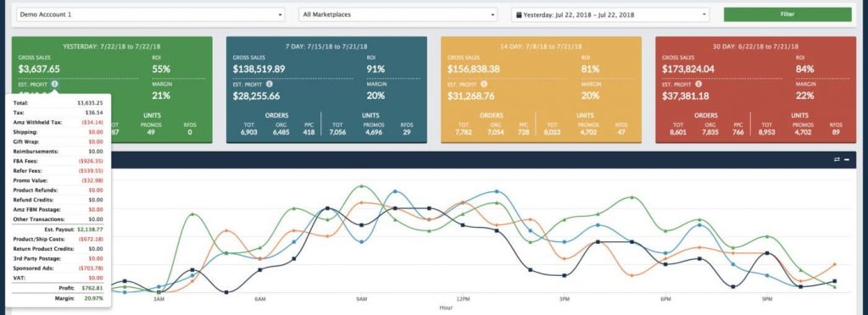Screen dimensions: 868x315
Task: Click the Total $3,635.25 row in the popup
Action: [58, 102]
